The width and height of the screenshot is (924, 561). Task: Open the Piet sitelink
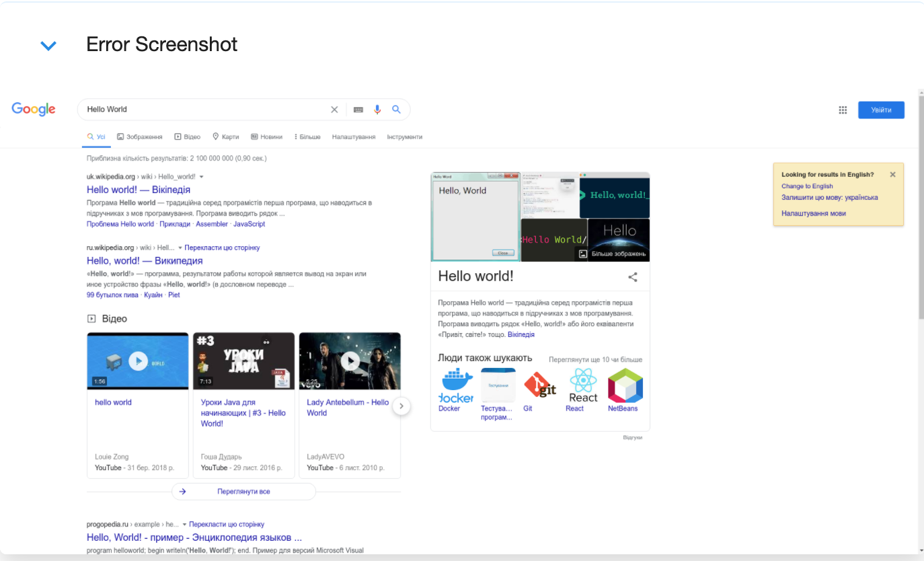point(174,295)
